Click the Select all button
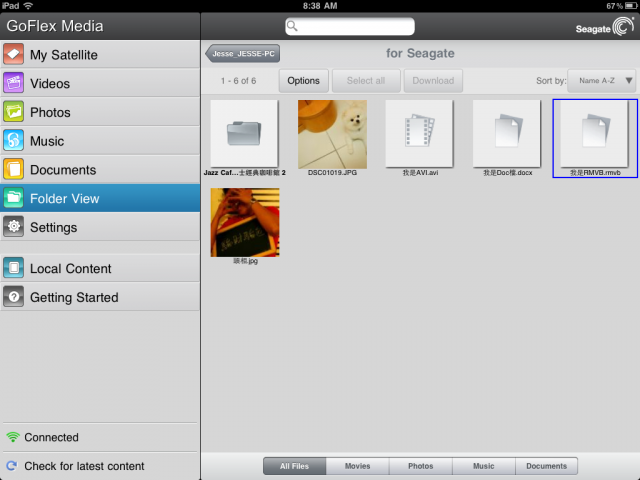This screenshot has width=640, height=480. click(x=366, y=81)
